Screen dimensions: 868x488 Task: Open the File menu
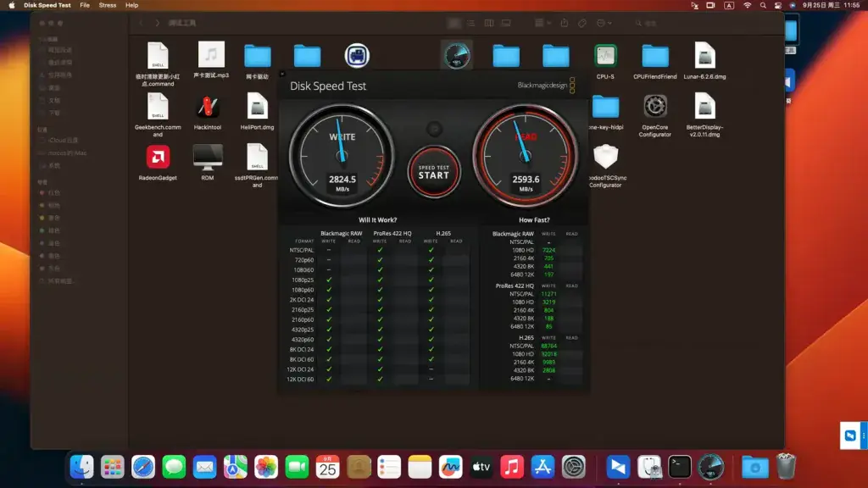[85, 5]
